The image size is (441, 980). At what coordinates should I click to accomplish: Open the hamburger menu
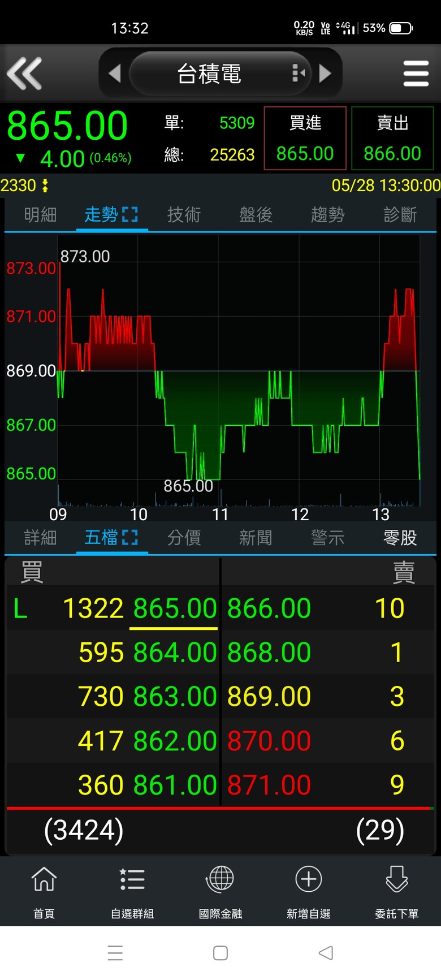coord(416,74)
